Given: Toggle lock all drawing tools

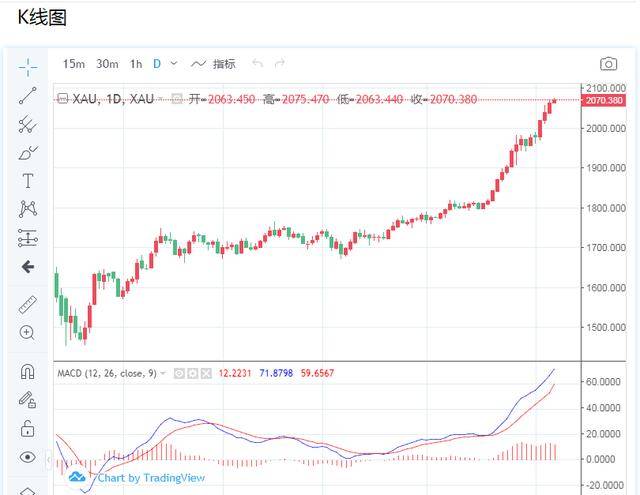Looking at the screenshot, I should (x=27, y=429).
